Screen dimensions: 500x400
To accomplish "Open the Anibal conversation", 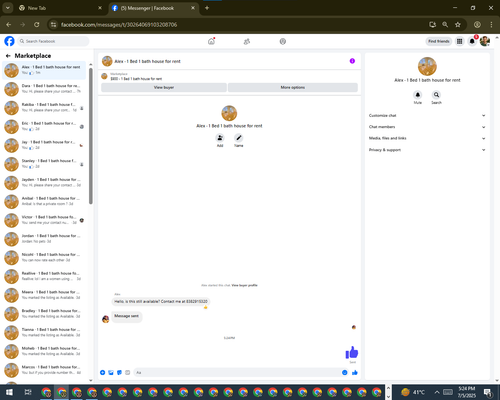I will [x=44, y=201].
